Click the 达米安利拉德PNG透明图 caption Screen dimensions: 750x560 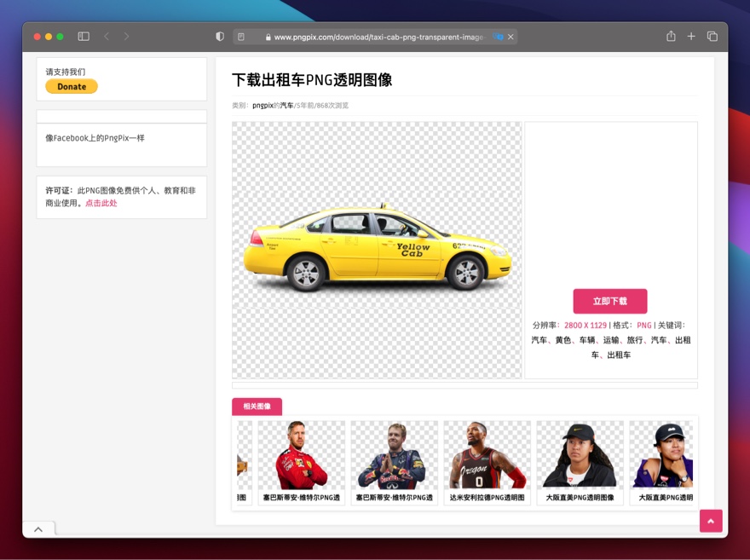(x=487, y=498)
